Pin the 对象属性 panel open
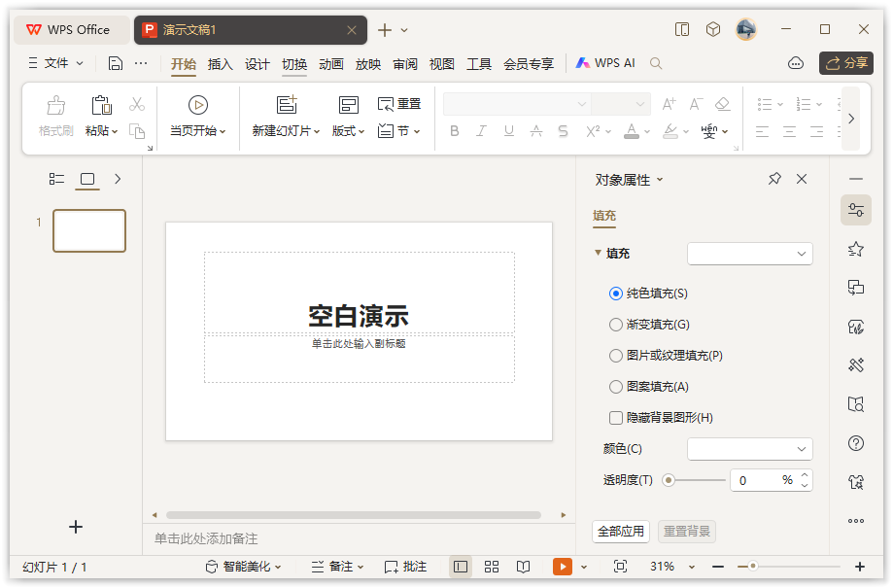 774,179
